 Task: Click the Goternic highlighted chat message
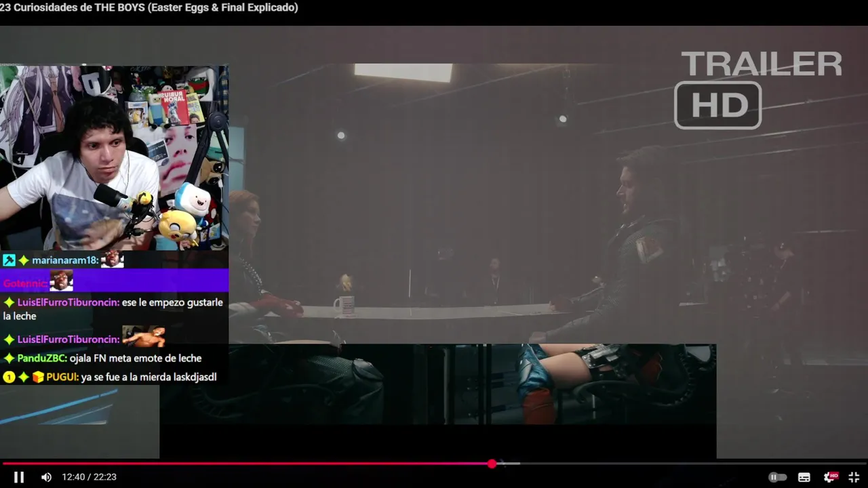pos(114,281)
